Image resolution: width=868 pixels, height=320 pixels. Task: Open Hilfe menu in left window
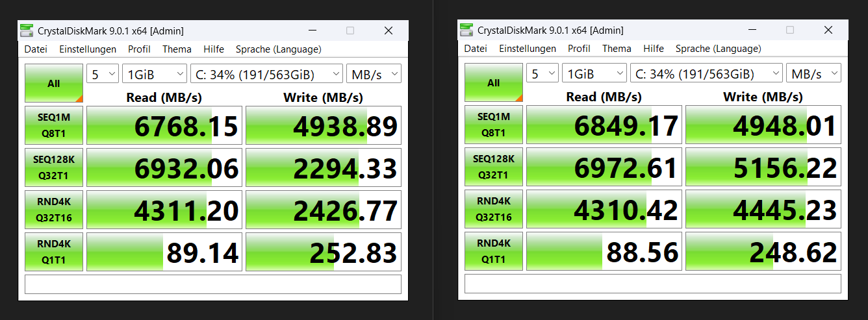point(214,49)
